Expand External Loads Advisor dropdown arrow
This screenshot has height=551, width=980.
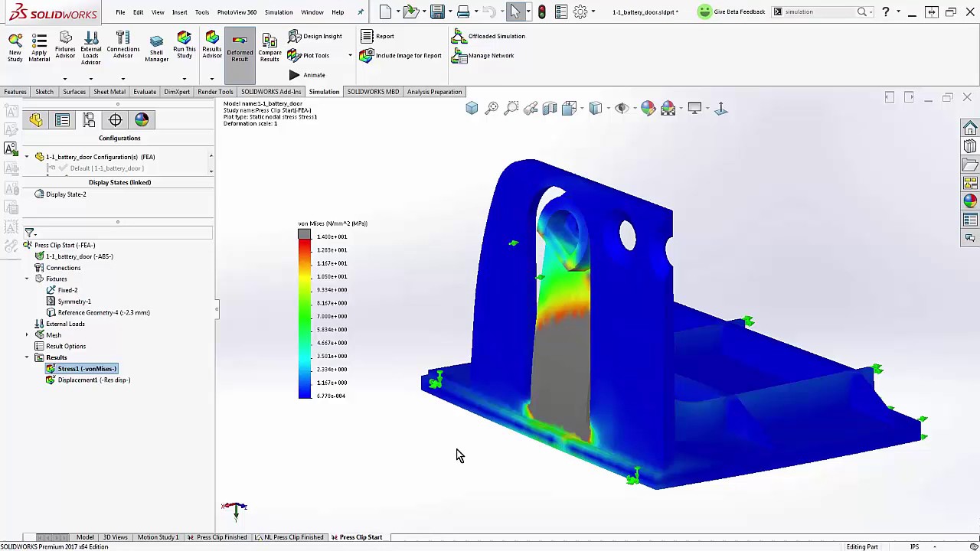coord(90,78)
